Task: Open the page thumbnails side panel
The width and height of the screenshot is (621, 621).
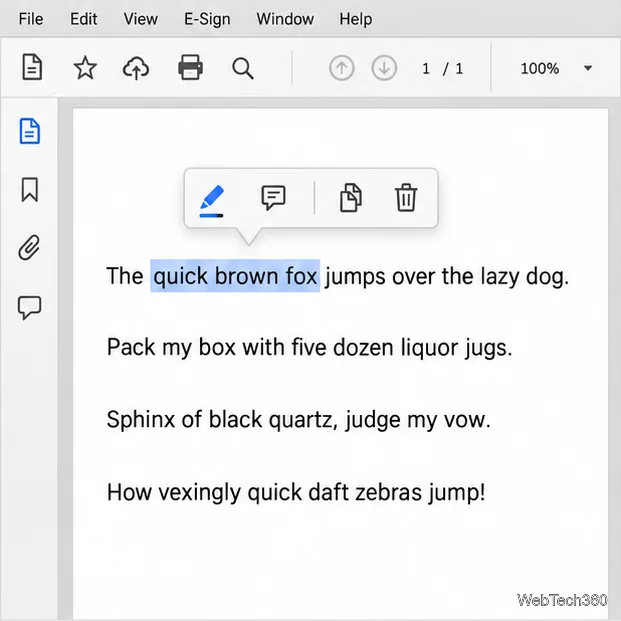Action: click(x=30, y=131)
